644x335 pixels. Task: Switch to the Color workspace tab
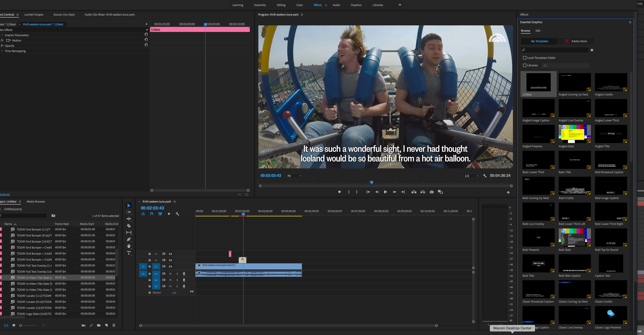click(299, 5)
